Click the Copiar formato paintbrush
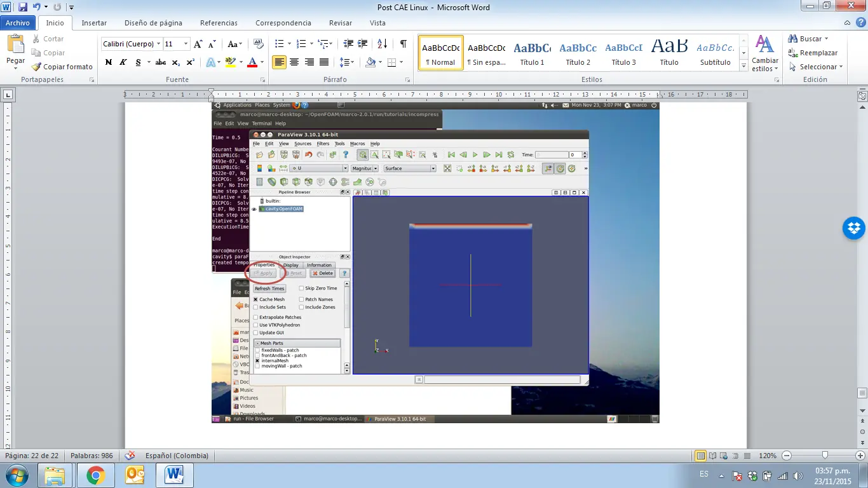 pos(62,67)
